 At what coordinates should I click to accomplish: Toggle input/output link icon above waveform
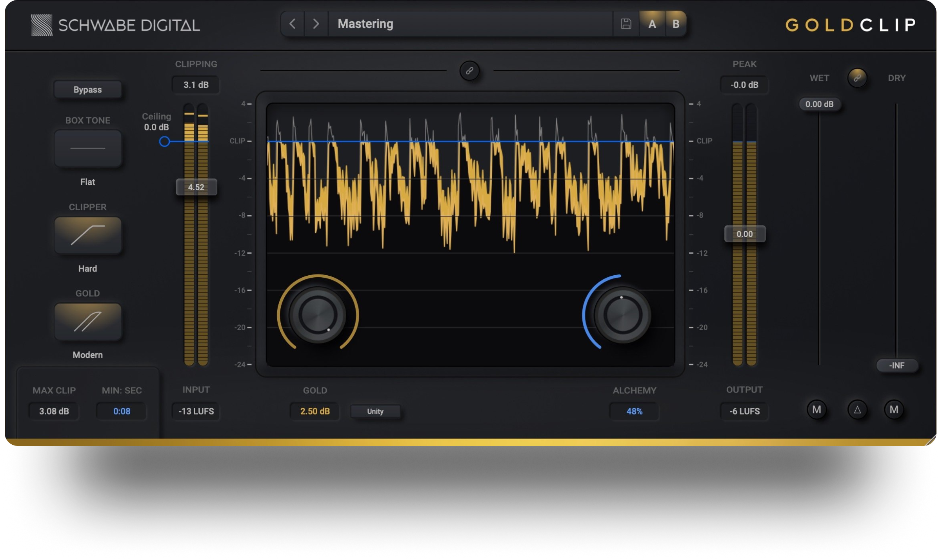pyautogui.click(x=469, y=71)
